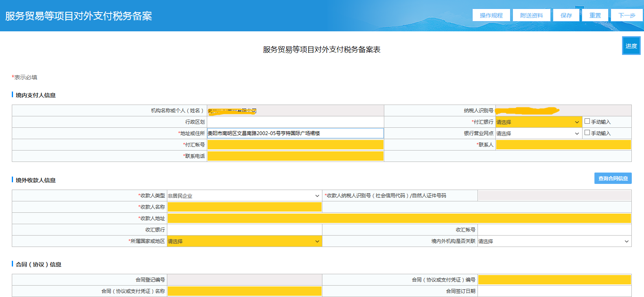Click the 操作规程 button
This screenshot has width=644, height=297.
click(x=491, y=15)
